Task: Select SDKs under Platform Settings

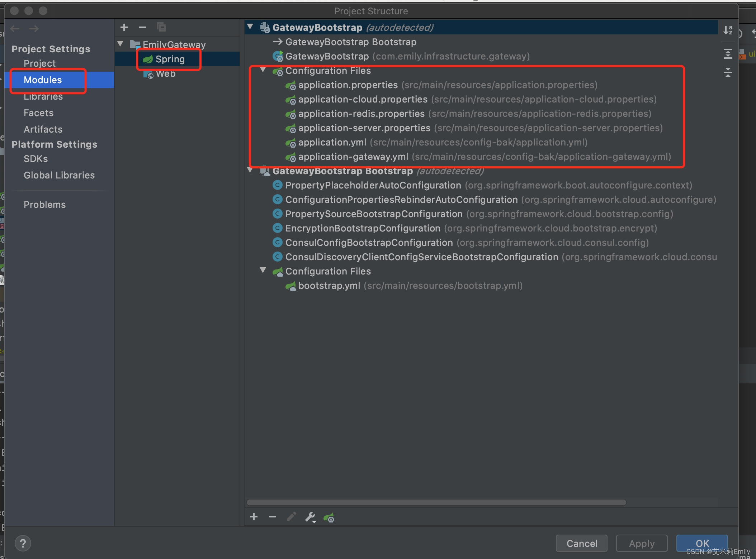Action: (x=36, y=159)
